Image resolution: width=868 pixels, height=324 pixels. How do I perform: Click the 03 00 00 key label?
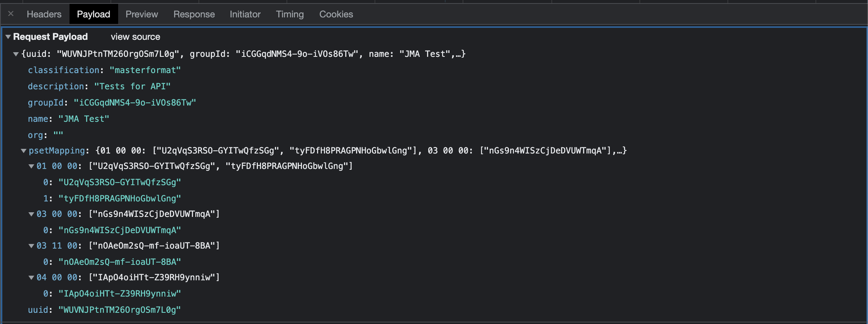[57, 214]
